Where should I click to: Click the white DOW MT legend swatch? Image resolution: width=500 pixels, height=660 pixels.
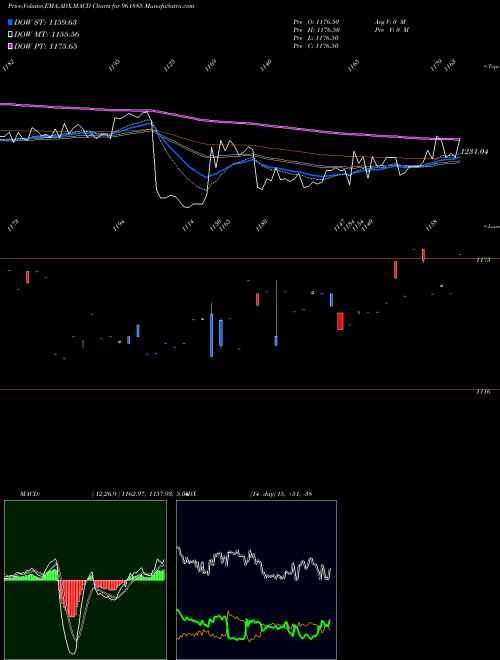click(x=11, y=35)
